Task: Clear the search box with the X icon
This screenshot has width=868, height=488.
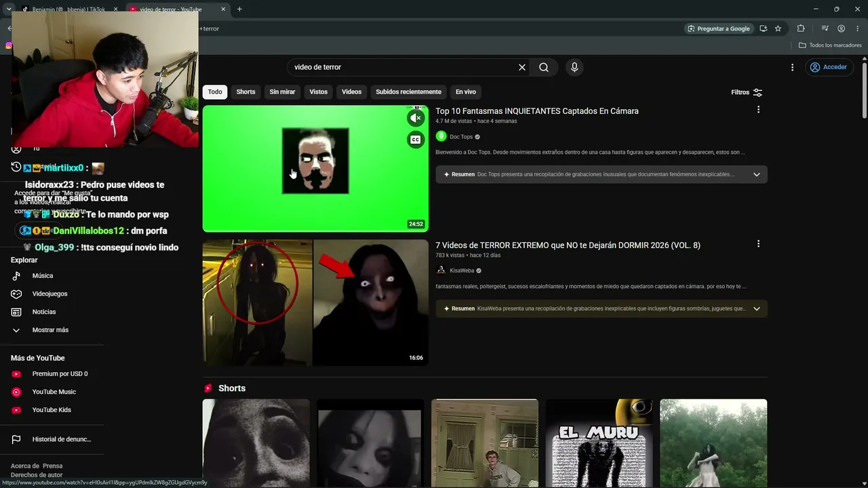Action: 522,67
